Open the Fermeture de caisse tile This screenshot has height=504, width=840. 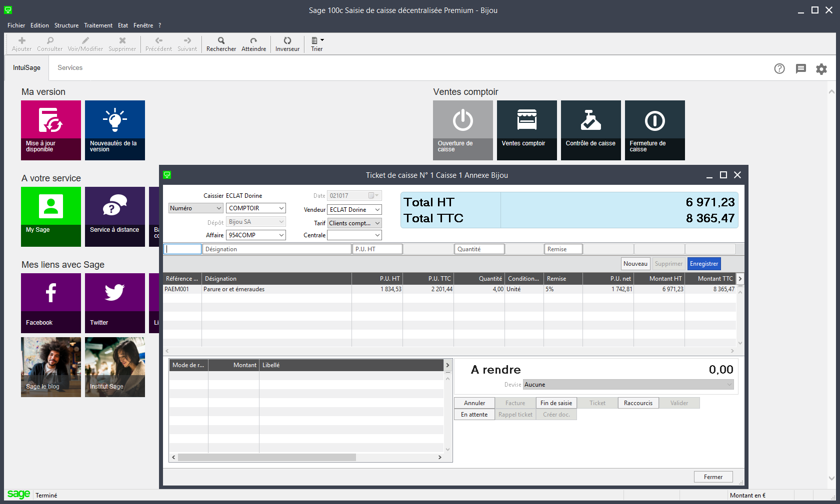[x=655, y=130]
